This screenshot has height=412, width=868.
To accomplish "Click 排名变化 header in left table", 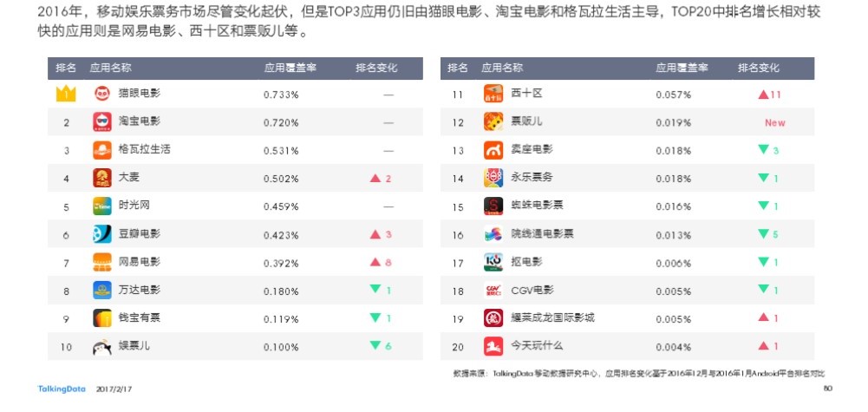I will tap(376, 69).
